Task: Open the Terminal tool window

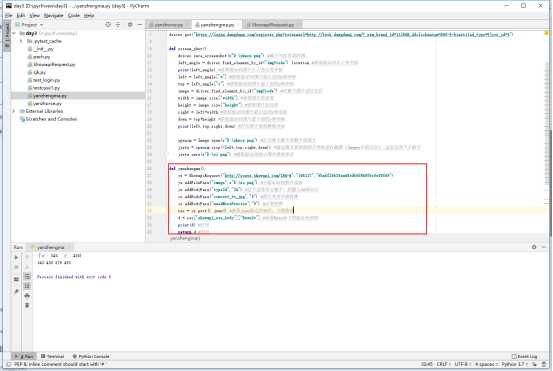Action: coord(53,356)
